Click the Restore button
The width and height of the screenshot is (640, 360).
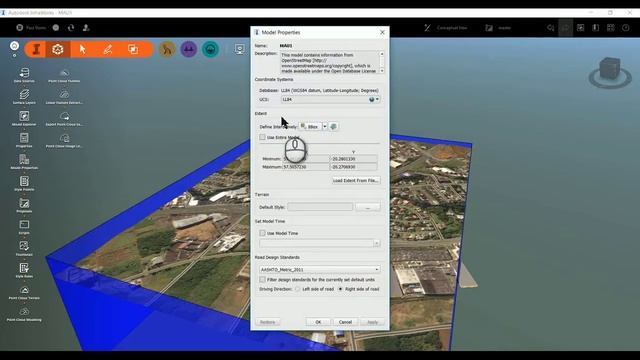click(x=268, y=322)
